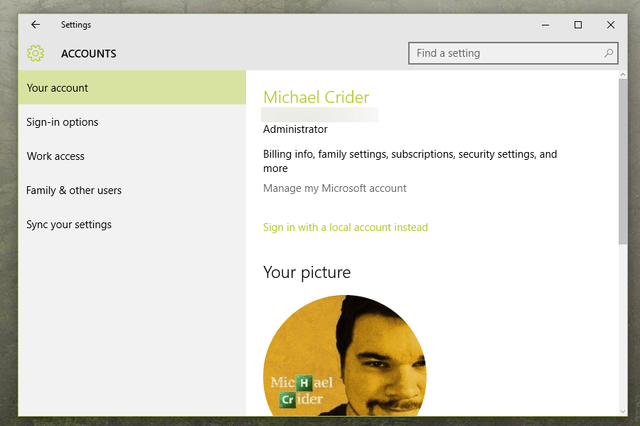
Task: Click Manage my Microsoft account link
Action: tap(335, 188)
